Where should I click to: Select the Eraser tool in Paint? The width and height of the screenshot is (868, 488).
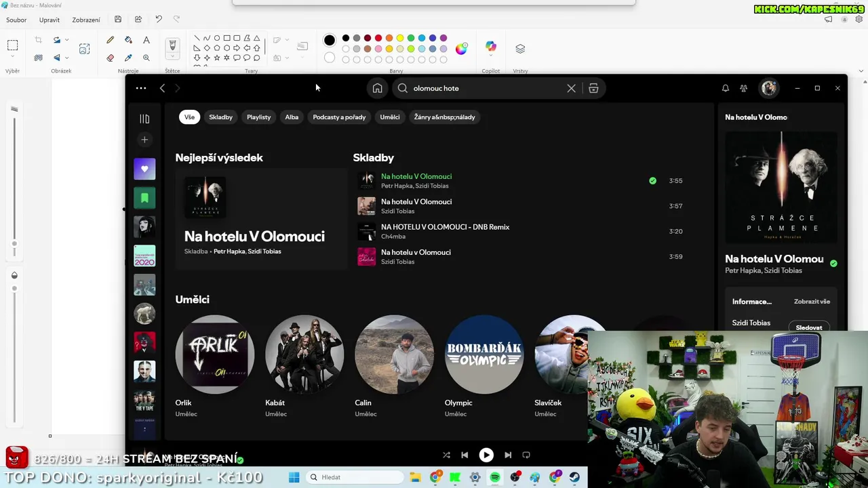coord(111,58)
